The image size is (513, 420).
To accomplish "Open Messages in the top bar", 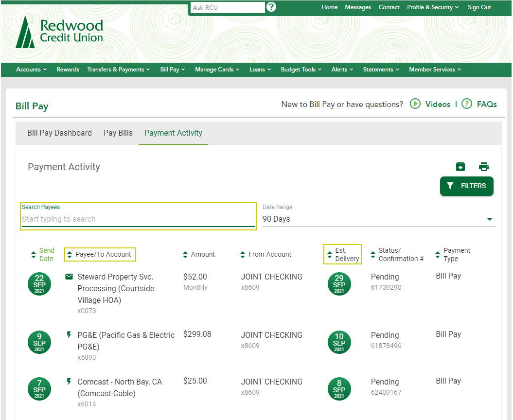I will pos(358,7).
